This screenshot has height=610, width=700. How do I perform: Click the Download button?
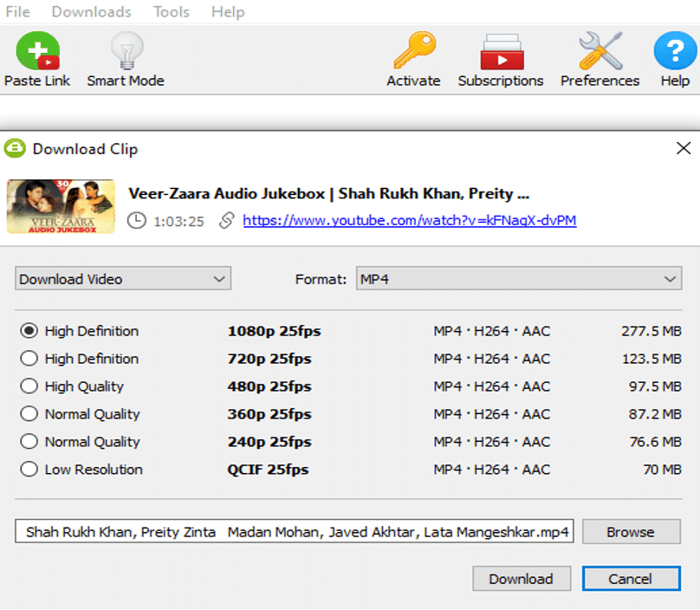[x=522, y=578]
